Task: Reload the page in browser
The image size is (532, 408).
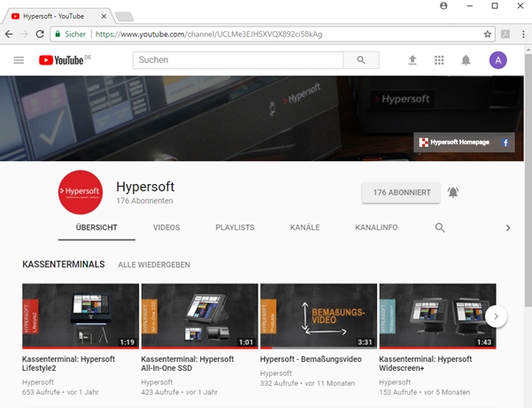Action: click(40, 34)
